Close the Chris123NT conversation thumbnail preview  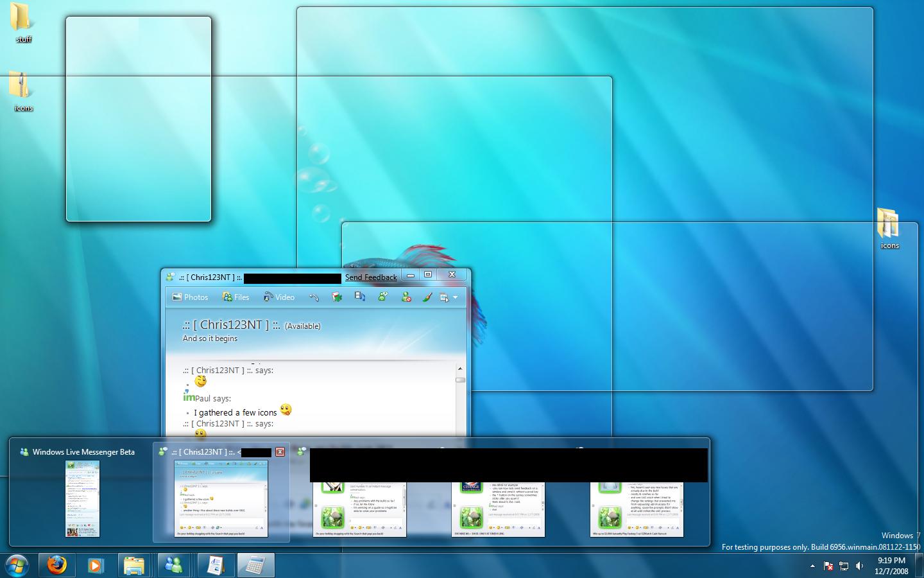[280, 452]
